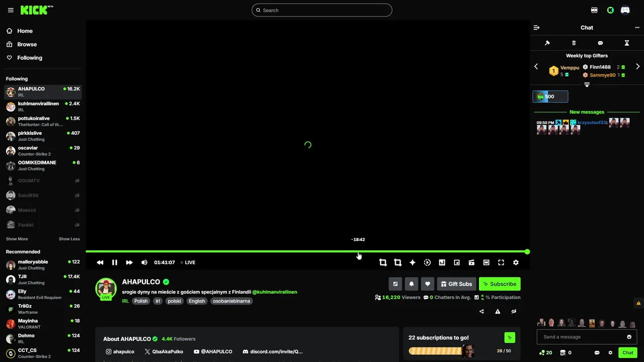Click the crossed-eye hide icon under stats
Screen dimensions: 644x362
(514, 312)
